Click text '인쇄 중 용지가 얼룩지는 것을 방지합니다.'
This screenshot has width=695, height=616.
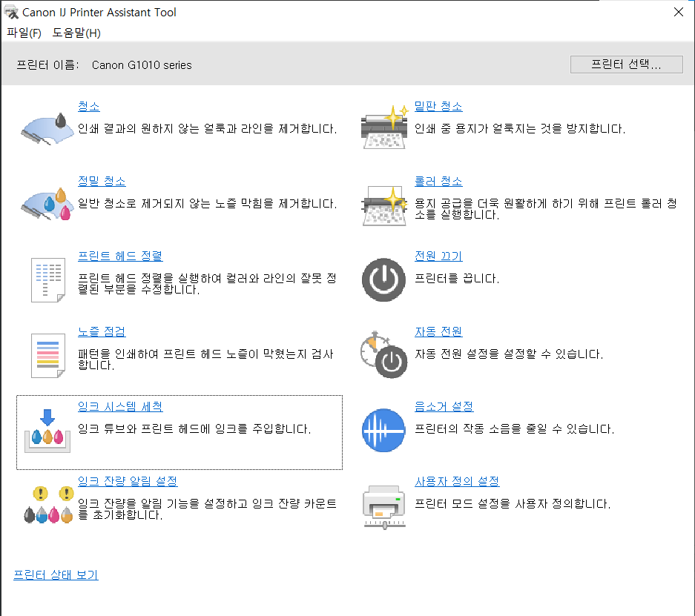[x=521, y=128]
